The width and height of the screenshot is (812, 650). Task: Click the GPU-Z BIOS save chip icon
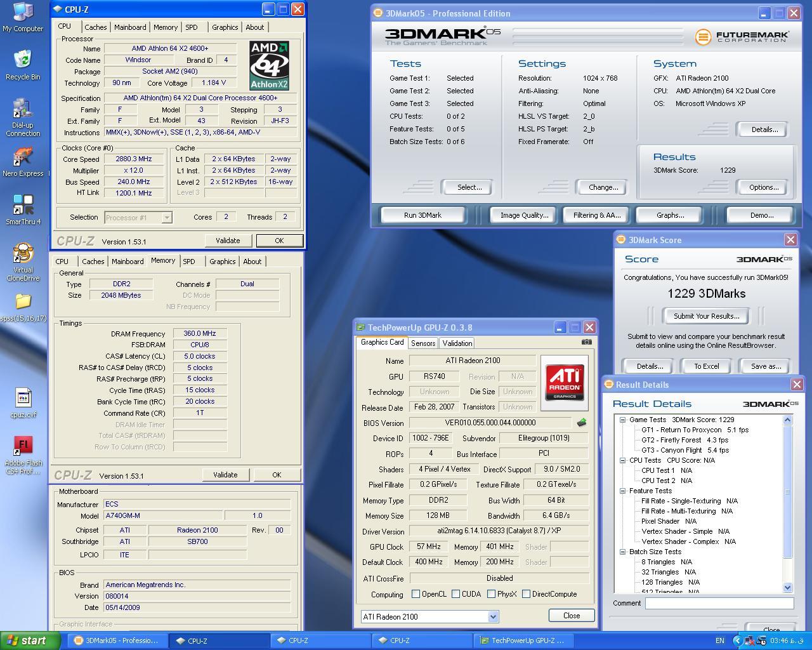[x=581, y=422]
